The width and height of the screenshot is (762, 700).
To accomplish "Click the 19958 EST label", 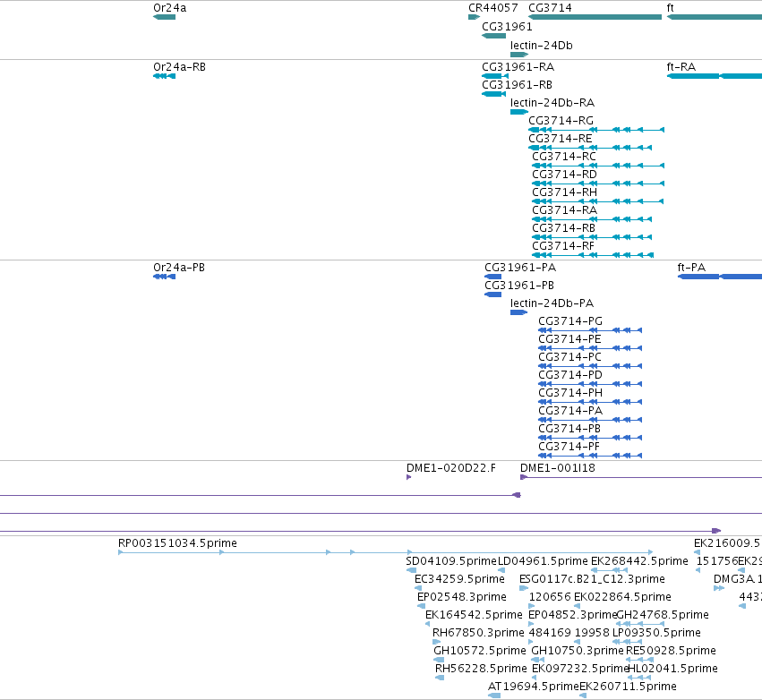I will pyautogui.click(x=592, y=634).
